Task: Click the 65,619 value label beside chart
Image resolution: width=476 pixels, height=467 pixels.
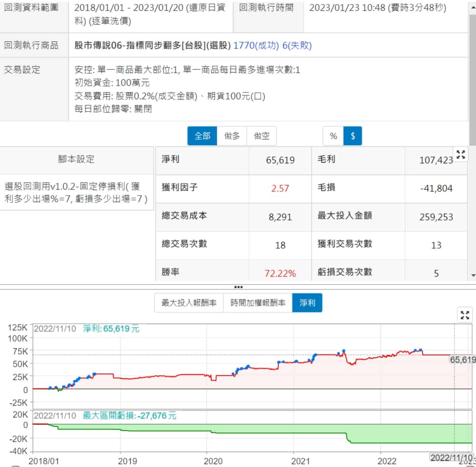Action: click(x=462, y=360)
